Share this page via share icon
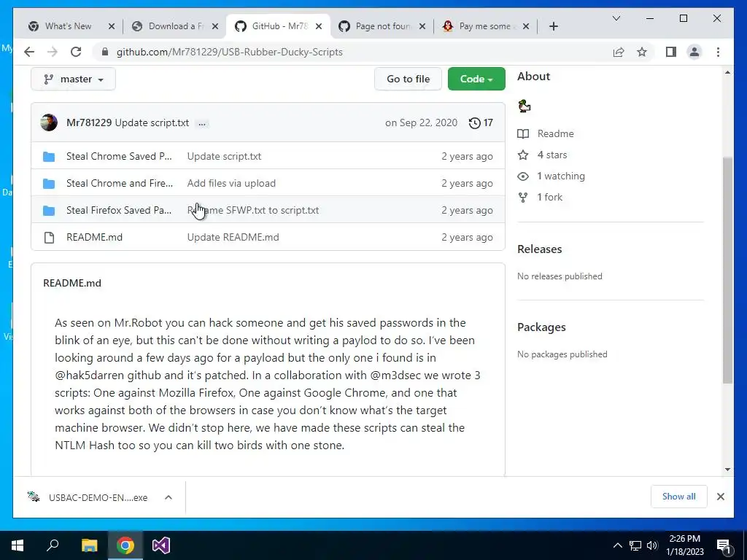Screen dimensions: 747x560 point(619,52)
